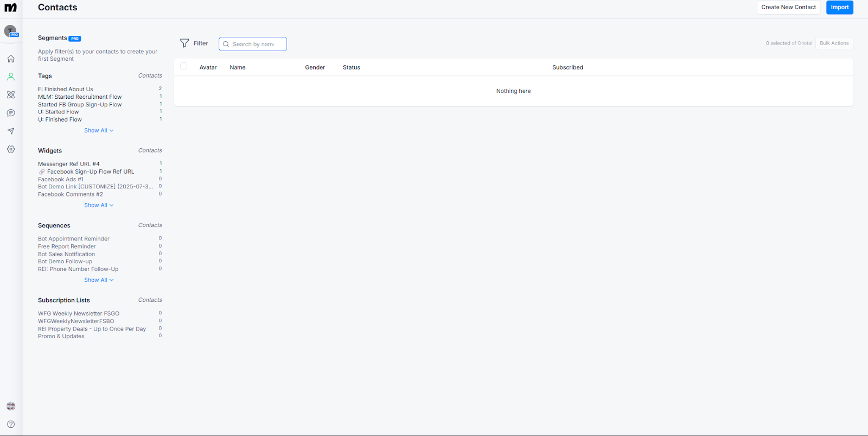Open the profile picture near sidebar bottom

(x=11, y=406)
